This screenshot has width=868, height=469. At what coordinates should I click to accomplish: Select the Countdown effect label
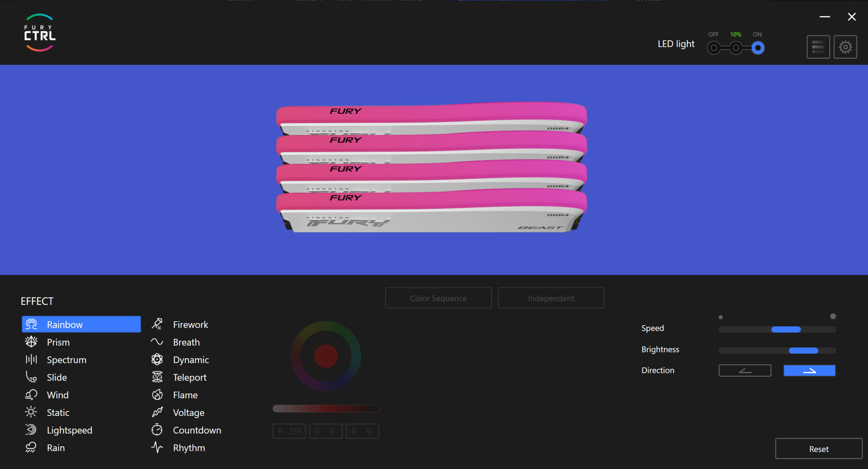197,430
